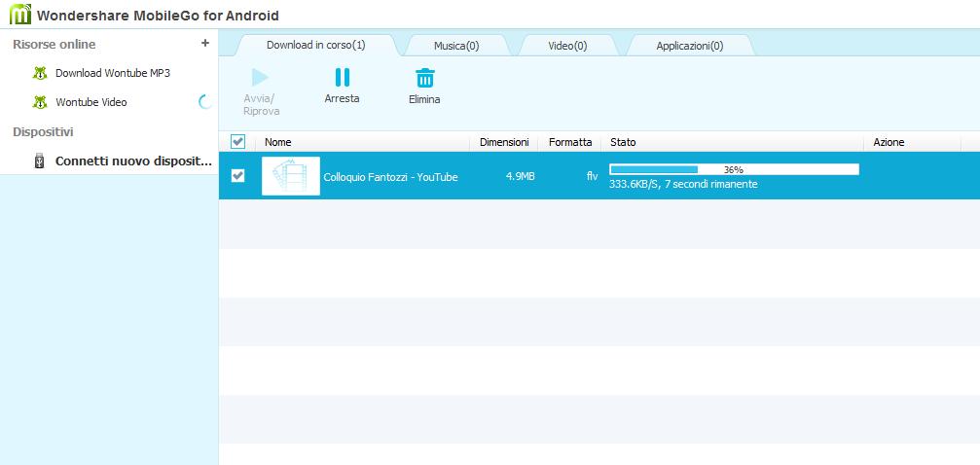
Task: Click the Dispositivi section header
Action: pos(43,132)
